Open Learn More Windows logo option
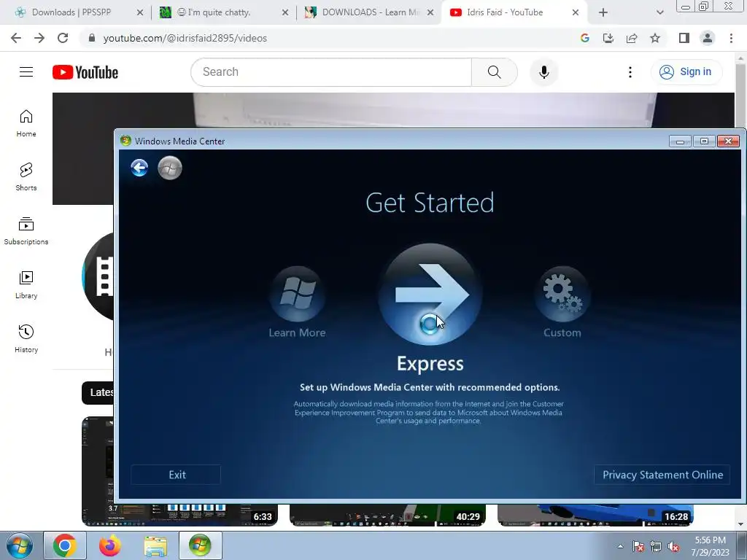This screenshot has height=560, width=747. click(x=298, y=294)
